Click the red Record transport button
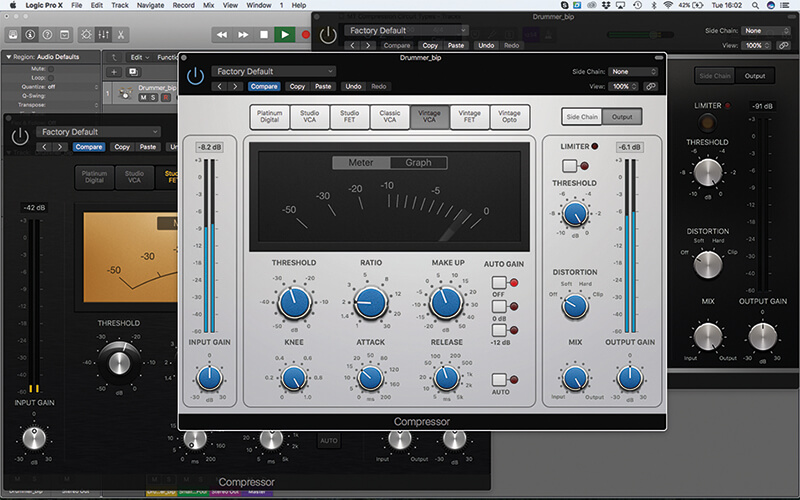 (305, 35)
